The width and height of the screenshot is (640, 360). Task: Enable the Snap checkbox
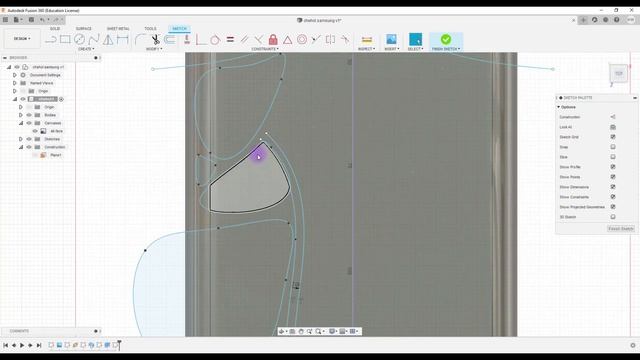[x=613, y=147]
